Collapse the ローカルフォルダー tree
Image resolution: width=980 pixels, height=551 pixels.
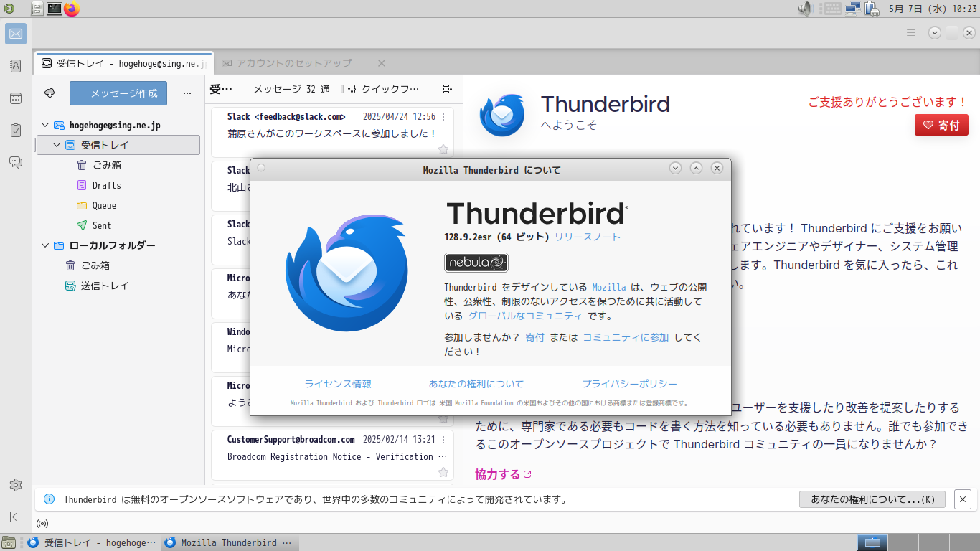point(46,245)
